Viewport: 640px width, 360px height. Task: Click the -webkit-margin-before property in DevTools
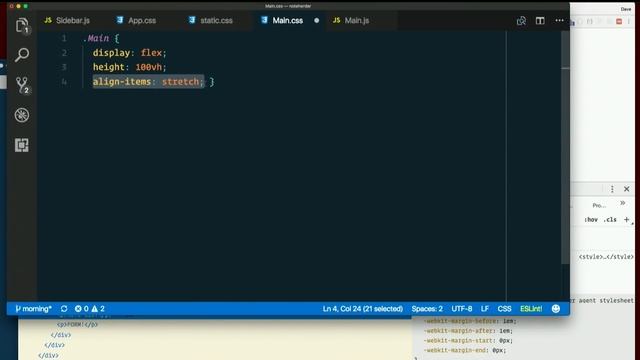tap(461, 321)
